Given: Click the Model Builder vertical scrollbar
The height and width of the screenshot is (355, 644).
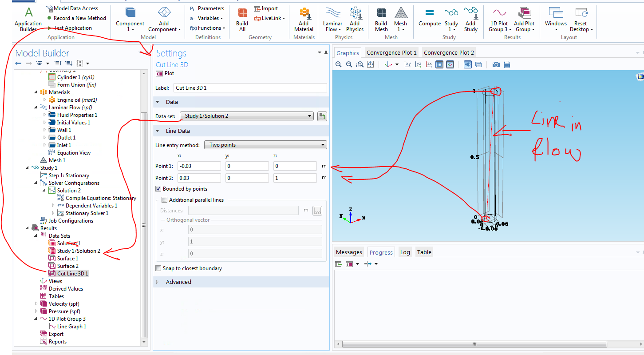Looking at the screenshot, I should click(143, 225).
